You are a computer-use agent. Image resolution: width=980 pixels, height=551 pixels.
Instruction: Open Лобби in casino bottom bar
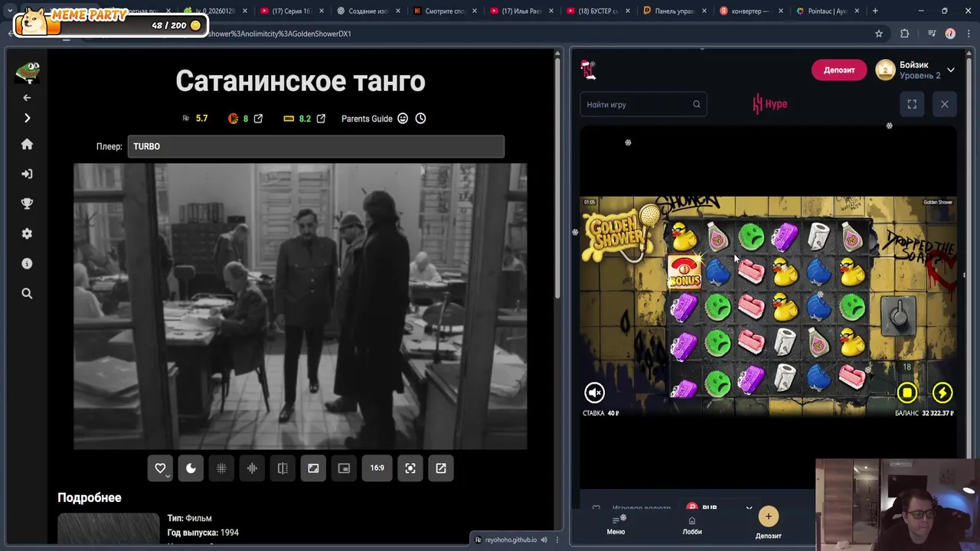pos(691,526)
